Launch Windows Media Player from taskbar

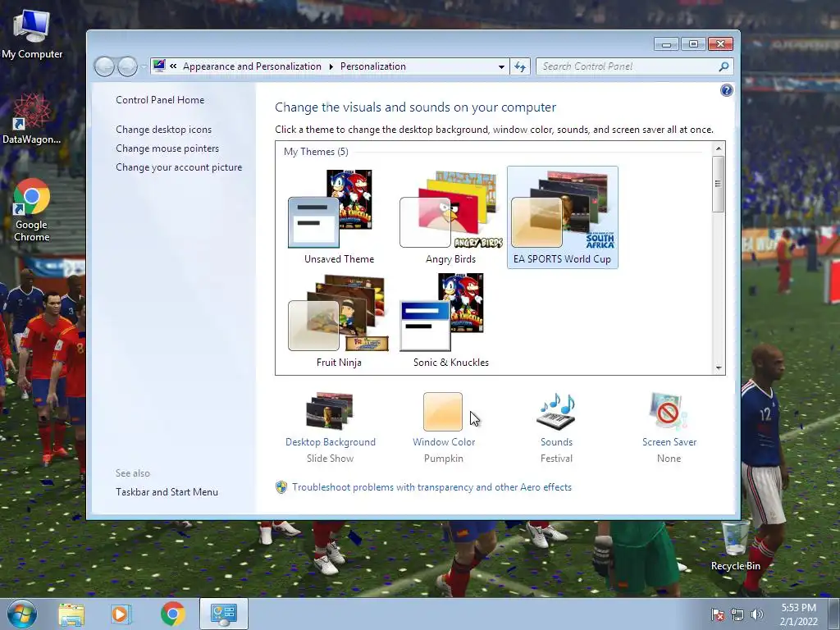[x=121, y=614]
